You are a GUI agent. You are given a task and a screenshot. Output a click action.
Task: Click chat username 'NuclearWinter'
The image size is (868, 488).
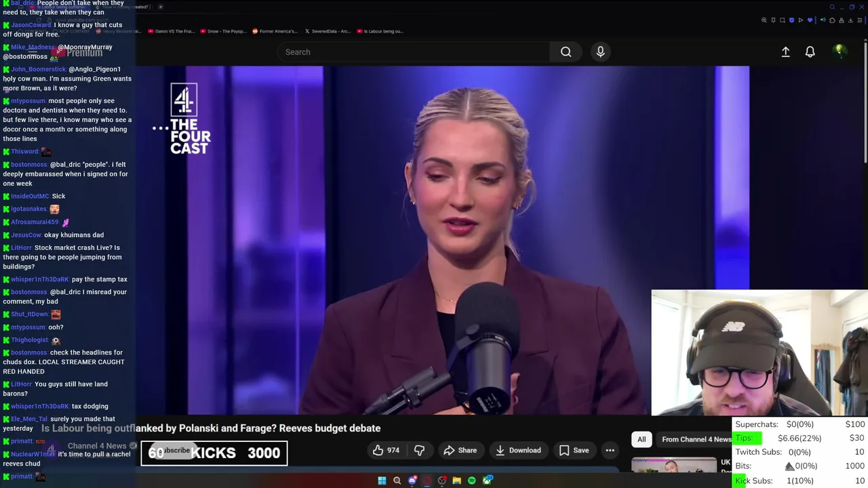pyautogui.click(x=33, y=454)
